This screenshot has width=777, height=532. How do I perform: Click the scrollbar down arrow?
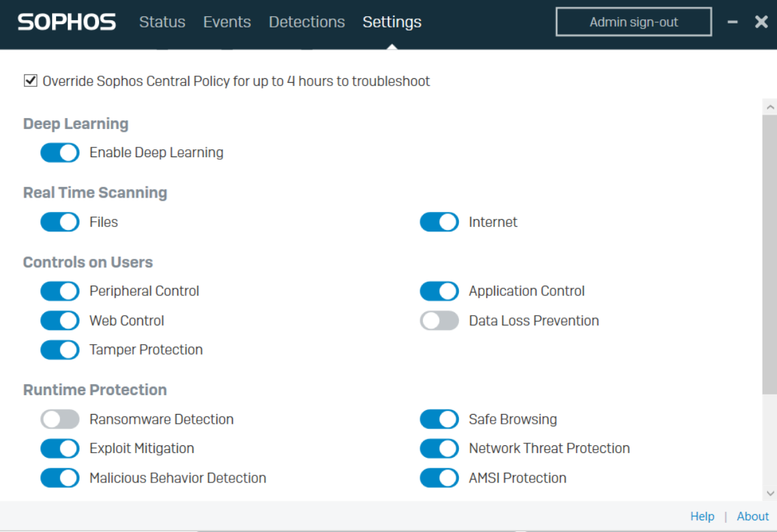click(x=770, y=494)
